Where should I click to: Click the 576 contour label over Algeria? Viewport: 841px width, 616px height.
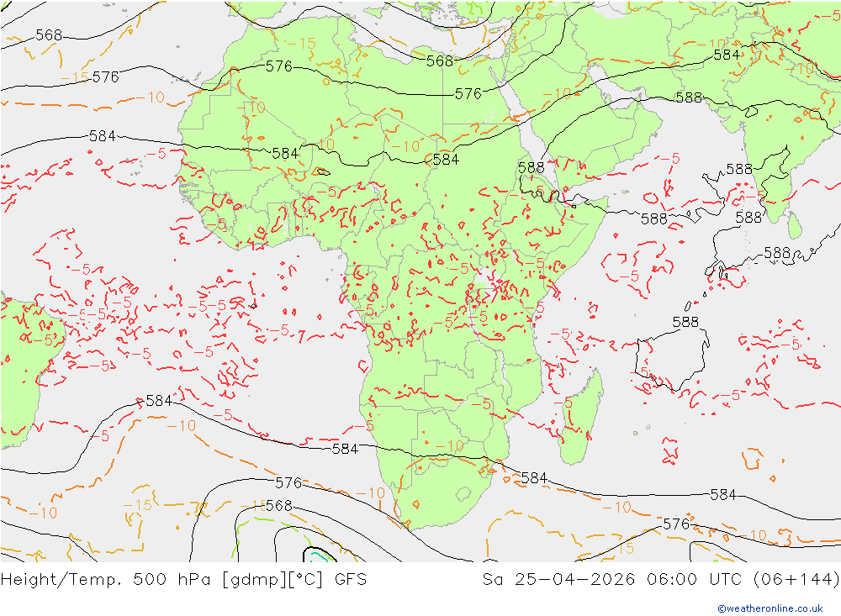[279, 66]
